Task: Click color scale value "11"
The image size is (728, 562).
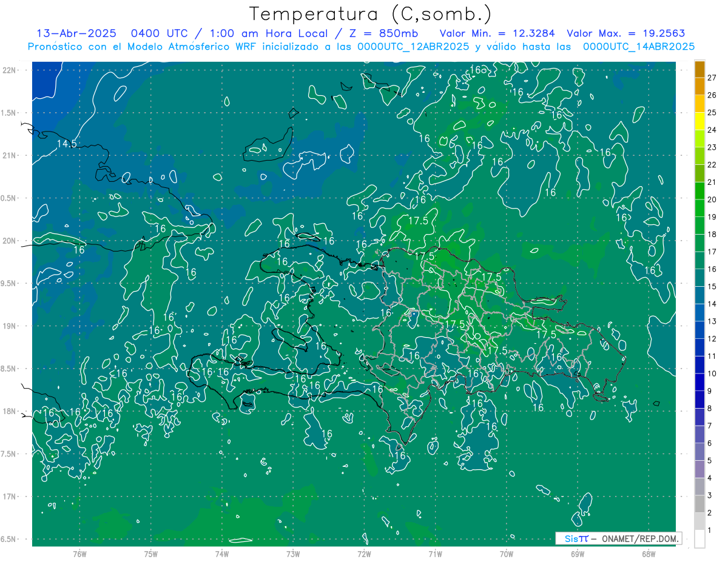Action: click(x=712, y=356)
